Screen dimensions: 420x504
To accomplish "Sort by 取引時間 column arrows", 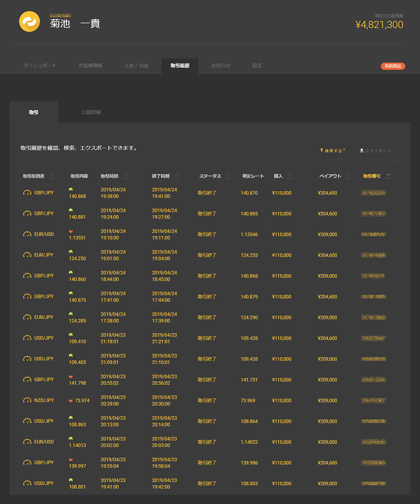I will pos(126,176).
